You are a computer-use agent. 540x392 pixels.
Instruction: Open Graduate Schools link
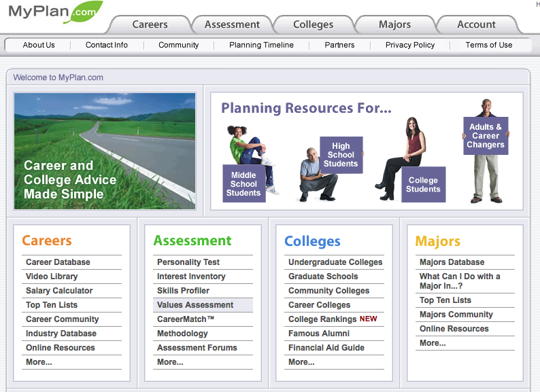[323, 277]
